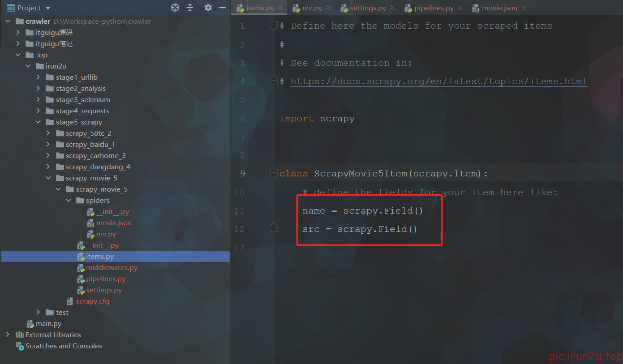Collapse the stage5_scrapy folder
The width and height of the screenshot is (623, 364).
[x=39, y=122]
